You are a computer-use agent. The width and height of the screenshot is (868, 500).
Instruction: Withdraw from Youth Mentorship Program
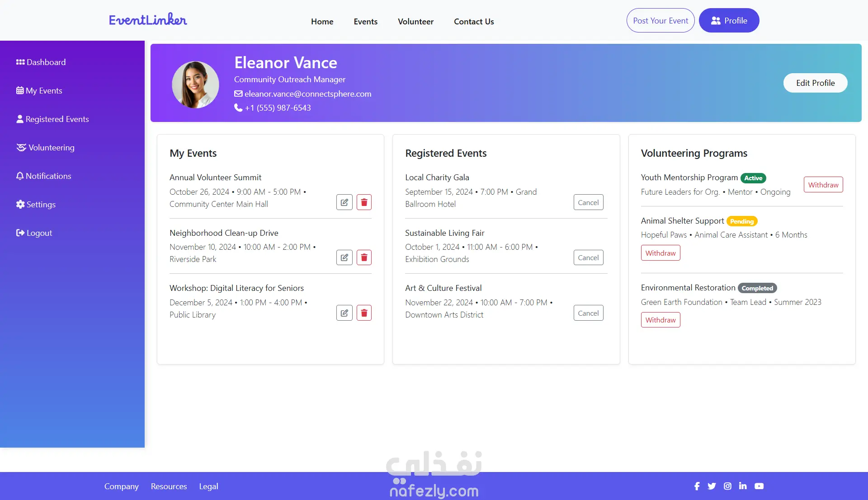point(823,185)
